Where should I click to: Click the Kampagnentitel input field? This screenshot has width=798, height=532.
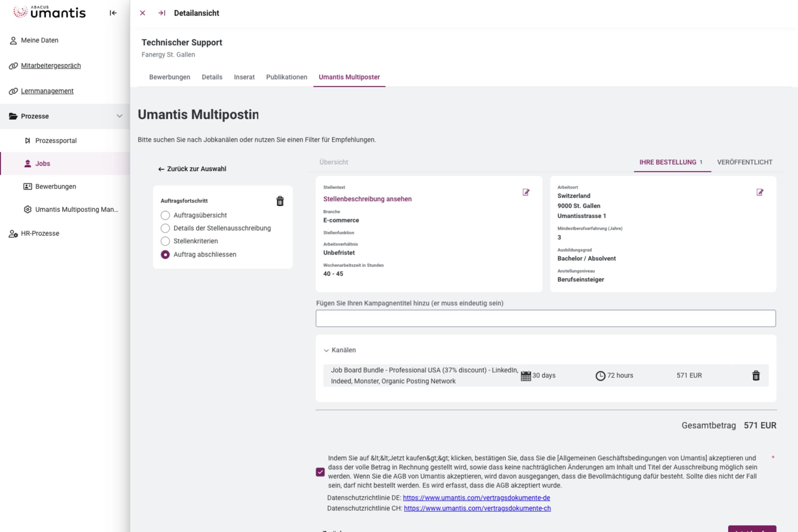tap(545, 318)
